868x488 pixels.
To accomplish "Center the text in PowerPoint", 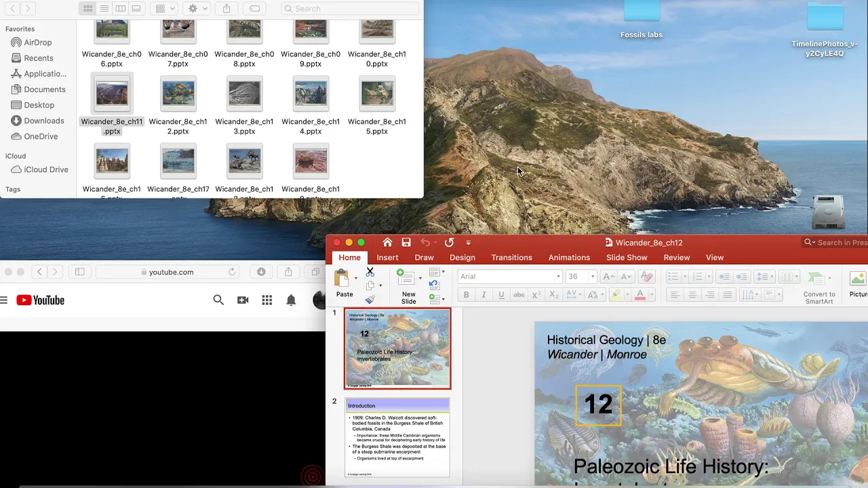I will coord(692,295).
